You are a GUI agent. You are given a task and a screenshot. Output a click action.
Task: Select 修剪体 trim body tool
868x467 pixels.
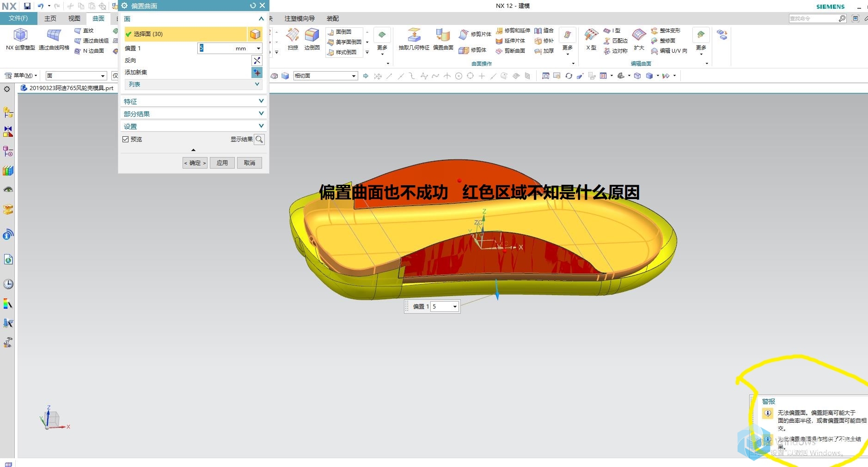point(472,50)
